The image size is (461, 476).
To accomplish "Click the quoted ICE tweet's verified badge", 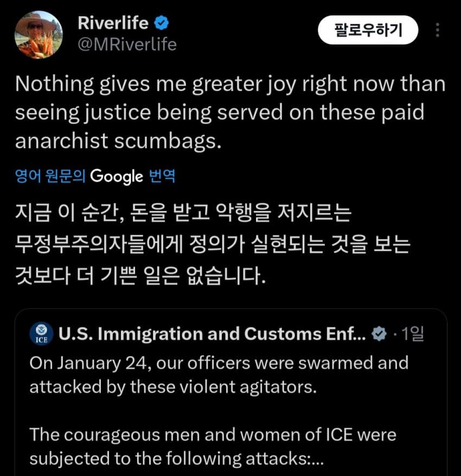I will (x=379, y=335).
